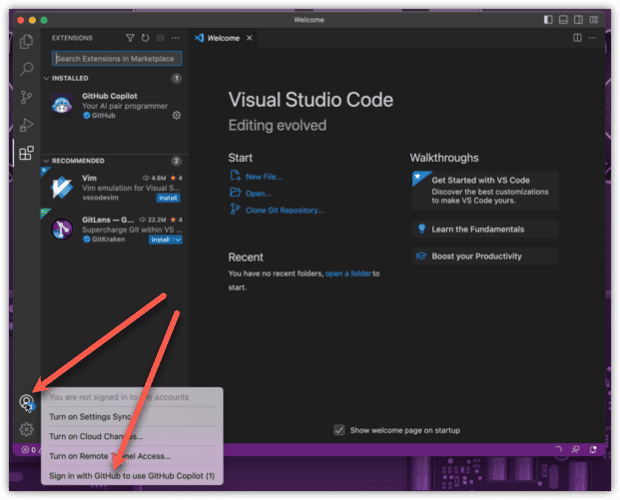Filter extensions with the funnel icon
This screenshot has height=500, width=620.
coord(130,38)
